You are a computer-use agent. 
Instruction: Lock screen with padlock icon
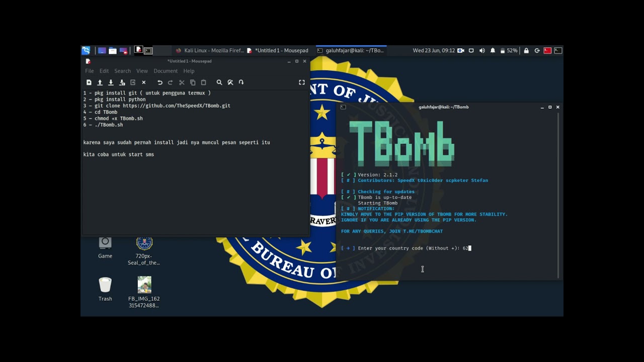tap(526, 51)
